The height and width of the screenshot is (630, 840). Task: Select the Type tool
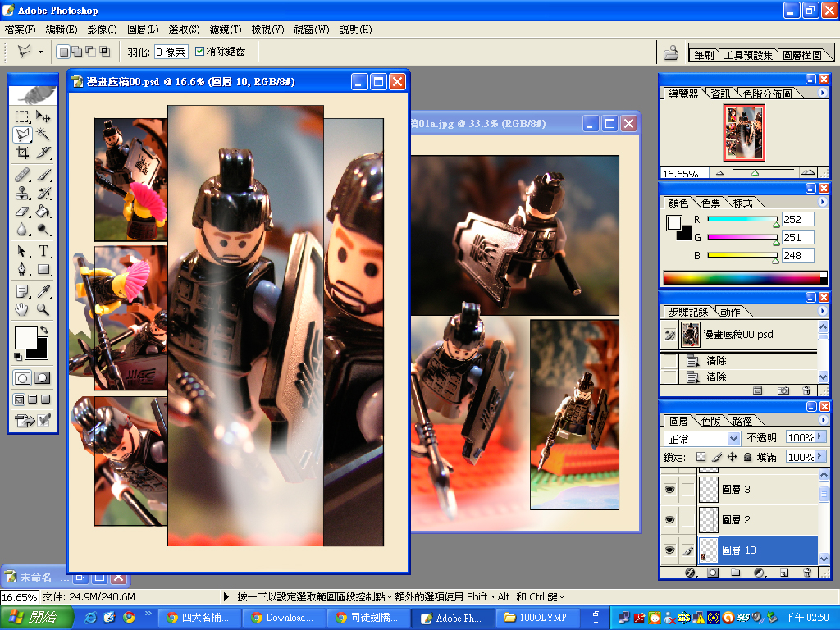[x=43, y=251]
